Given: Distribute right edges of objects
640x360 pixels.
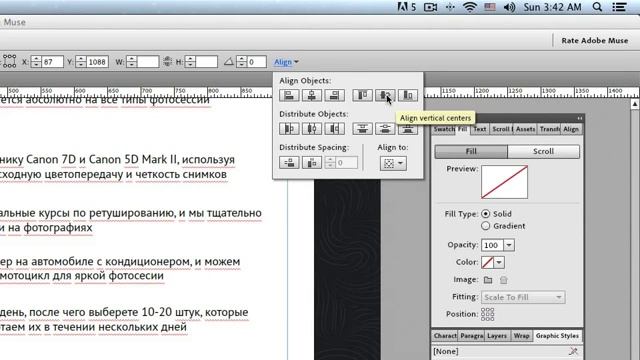Looking at the screenshot, I should click(x=334, y=129).
